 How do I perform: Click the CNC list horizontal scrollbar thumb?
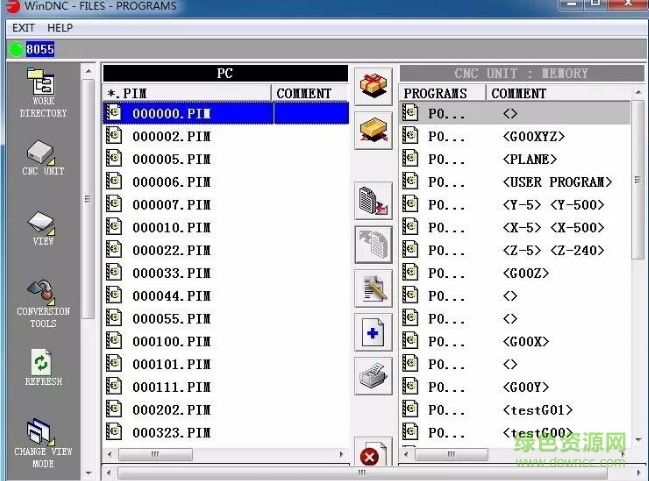451,454
